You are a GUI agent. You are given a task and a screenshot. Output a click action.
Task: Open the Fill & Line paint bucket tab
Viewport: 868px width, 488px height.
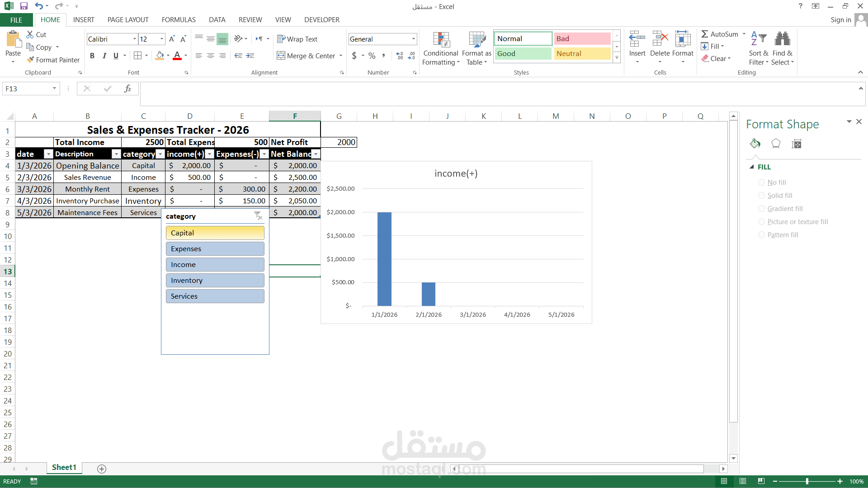[755, 144]
